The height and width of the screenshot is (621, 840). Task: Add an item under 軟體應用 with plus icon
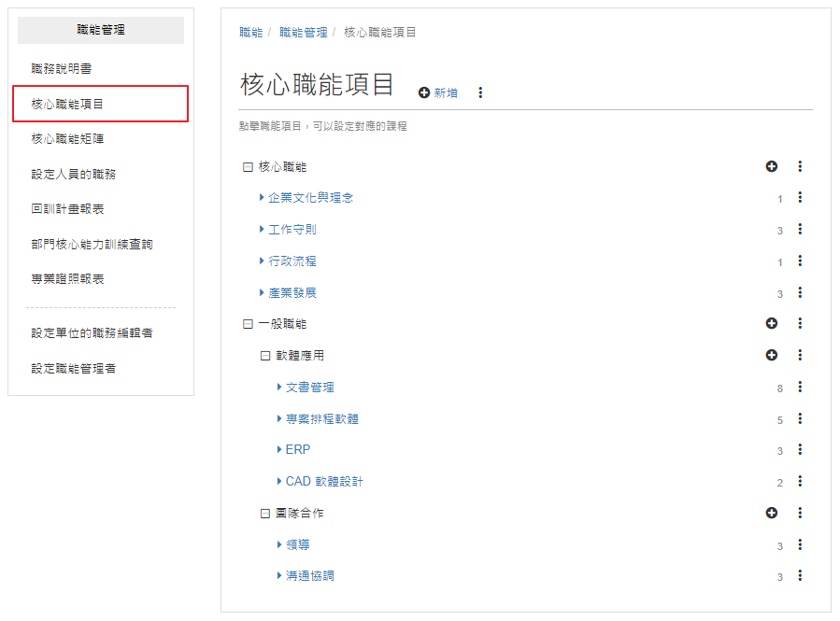coord(772,355)
